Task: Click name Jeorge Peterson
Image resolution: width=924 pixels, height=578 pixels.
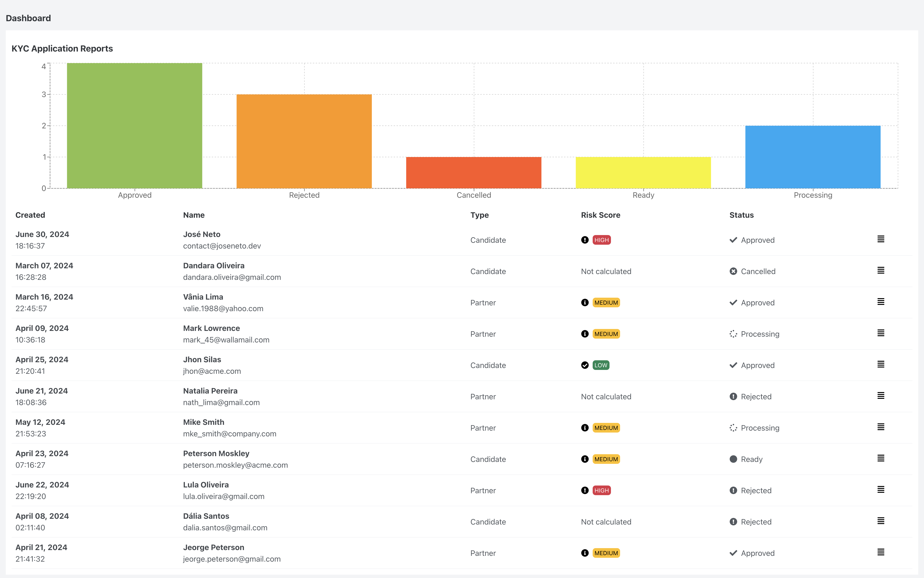Action: coord(213,548)
